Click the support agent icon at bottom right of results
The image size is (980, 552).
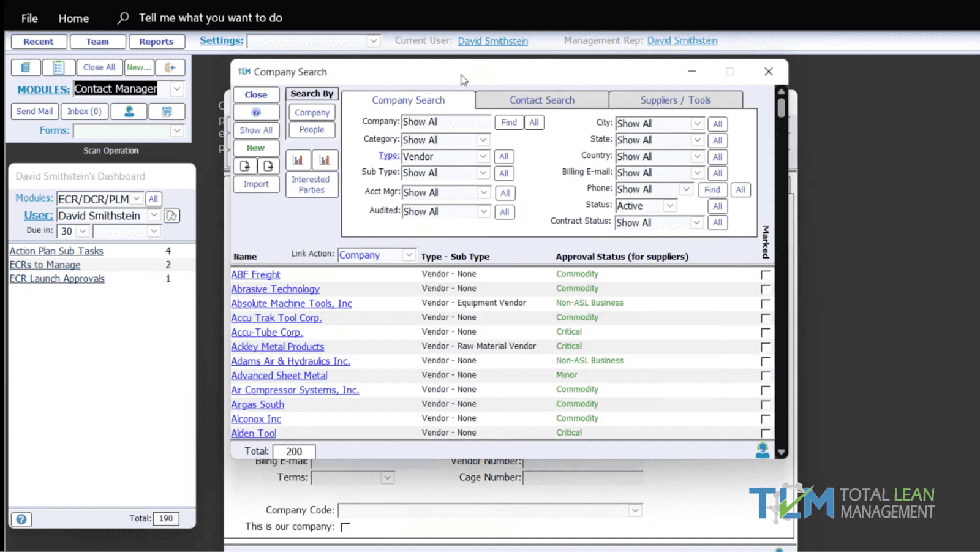click(x=763, y=450)
